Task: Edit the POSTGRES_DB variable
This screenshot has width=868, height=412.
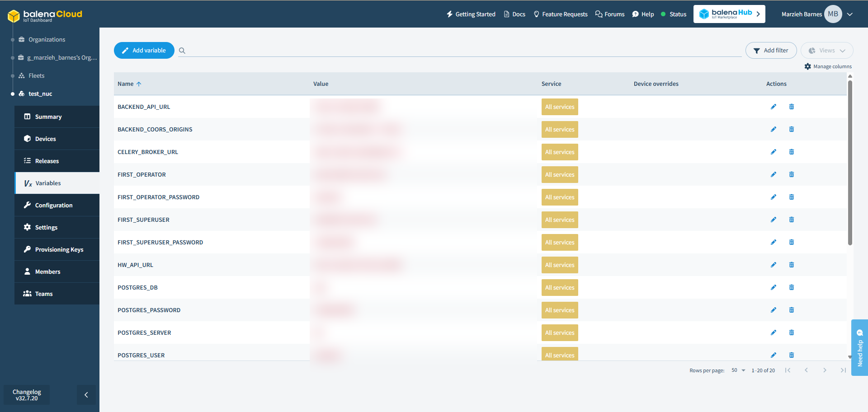Action: click(x=774, y=287)
